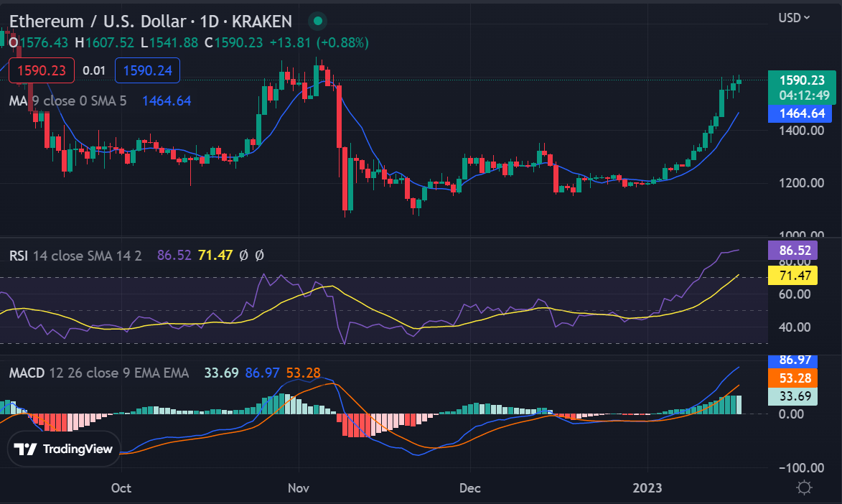
Task: Click the Dec label on the time axis
Action: point(470,488)
